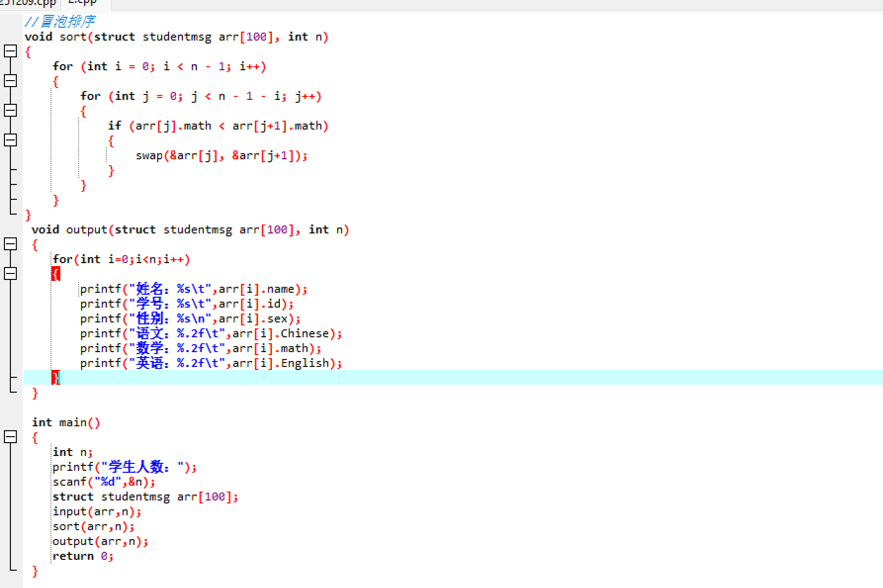This screenshot has height=588, width=883.
Task: Click the printf line printing '学生人数'
Action: coord(125,467)
